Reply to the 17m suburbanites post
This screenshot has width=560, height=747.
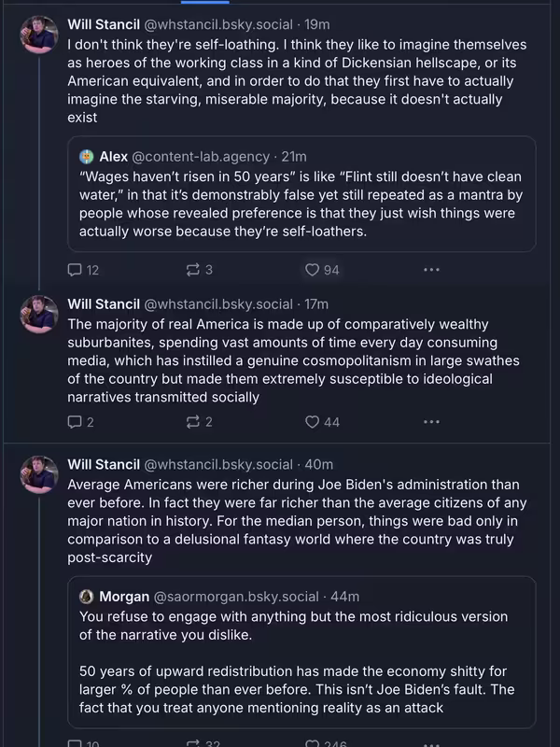pos(75,422)
